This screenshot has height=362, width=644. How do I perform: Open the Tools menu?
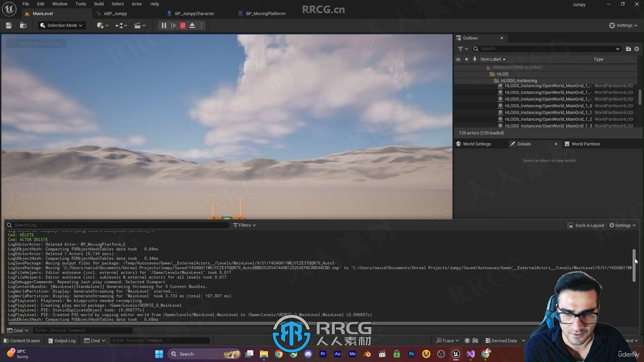coord(80,4)
